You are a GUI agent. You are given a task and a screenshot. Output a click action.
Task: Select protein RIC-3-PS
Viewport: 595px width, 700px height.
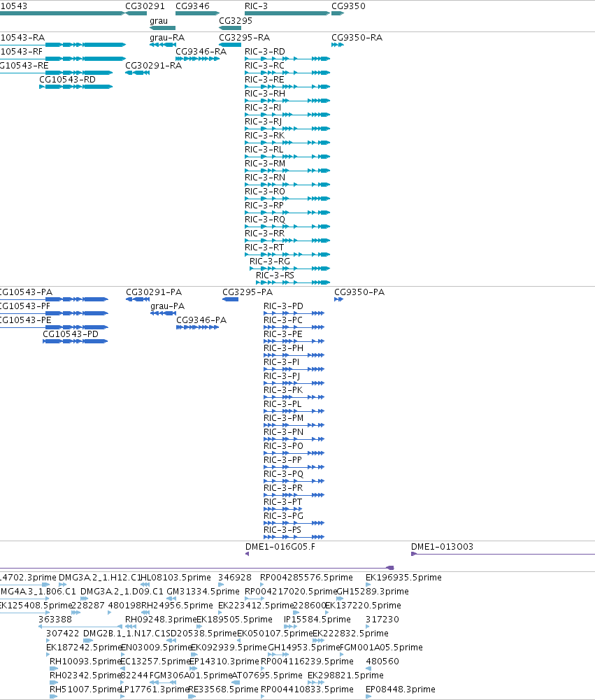(x=294, y=537)
